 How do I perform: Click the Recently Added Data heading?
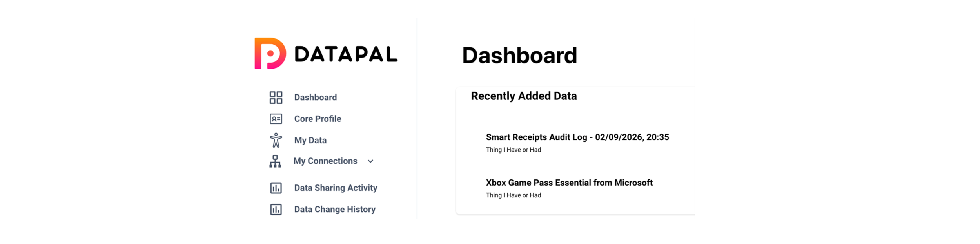pos(524,96)
